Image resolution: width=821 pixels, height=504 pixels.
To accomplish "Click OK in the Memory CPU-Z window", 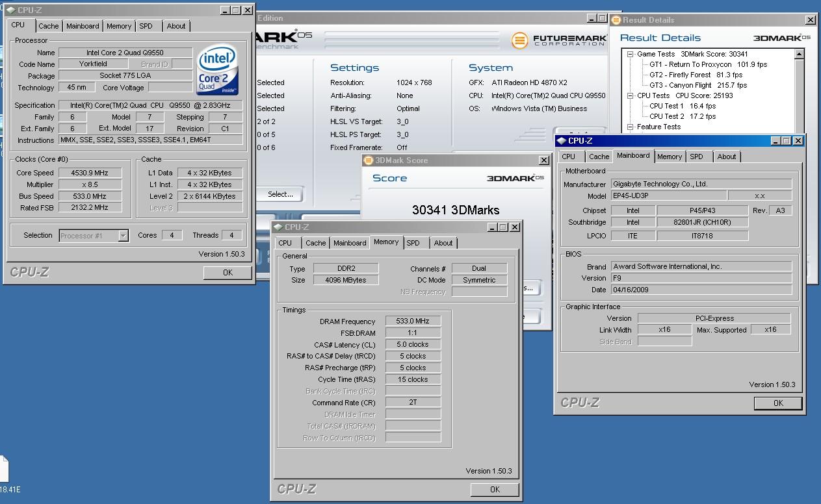I will 495,490.
